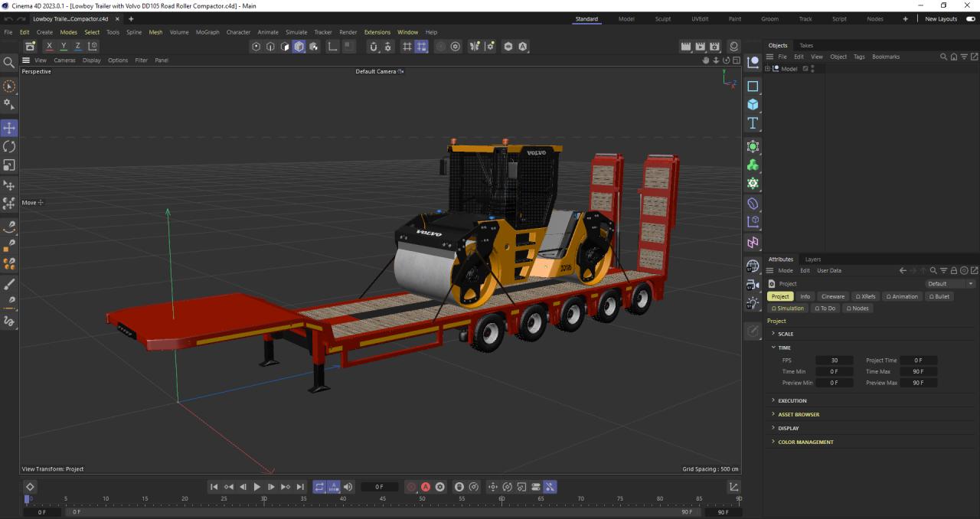
Task: Select the Rotate tool in left toolbar
Action: point(9,146)
